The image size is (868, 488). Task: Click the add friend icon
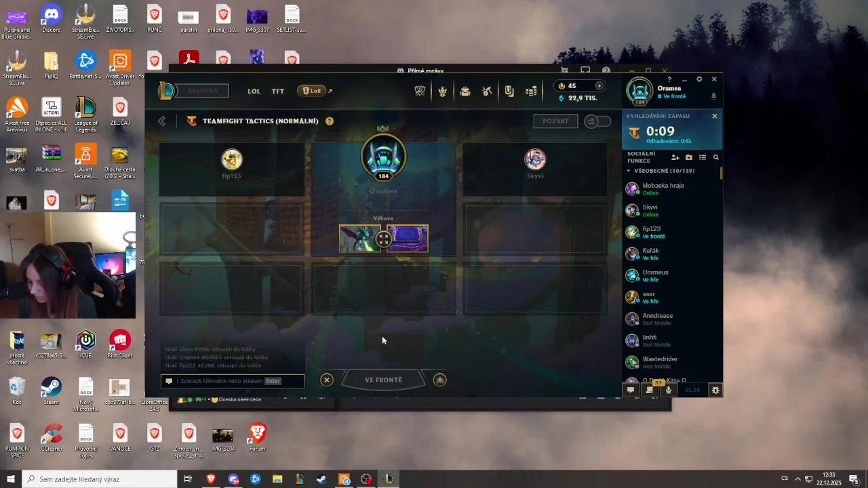[x=675, y=157]
